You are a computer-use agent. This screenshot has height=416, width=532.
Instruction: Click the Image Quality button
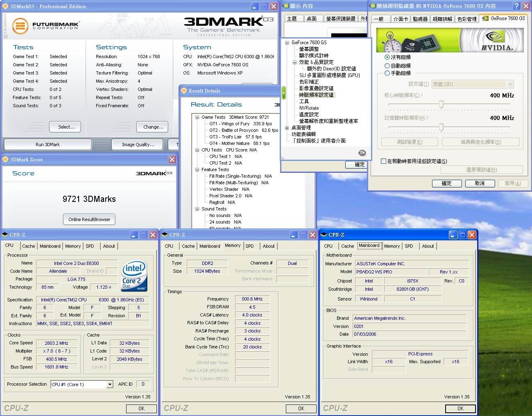(x=138, y=145)
